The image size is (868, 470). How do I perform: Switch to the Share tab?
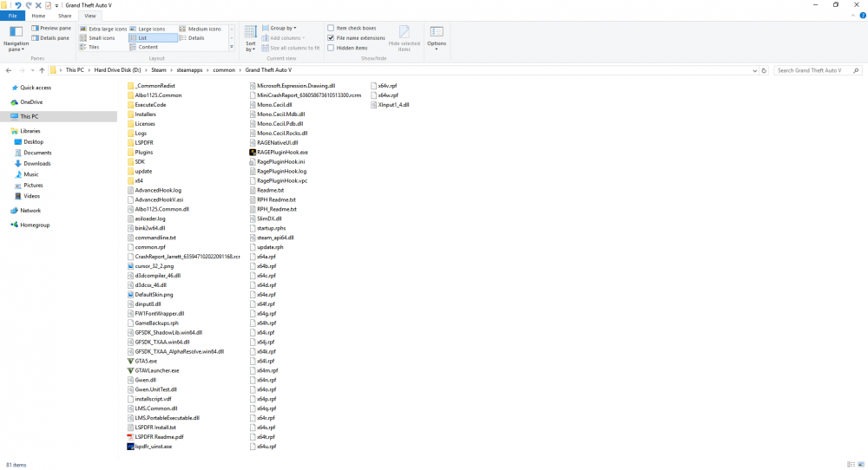(x=65, y=16)
